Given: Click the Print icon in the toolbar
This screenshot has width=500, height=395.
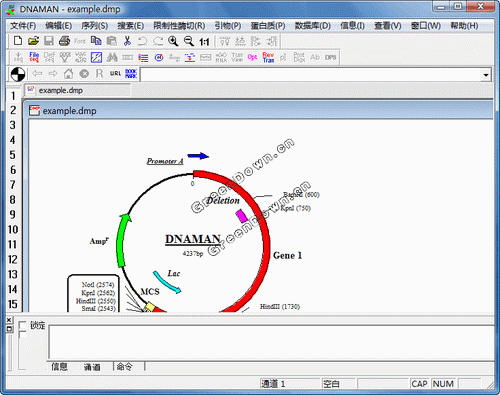Looking at the screenshot, I should [64, 41].
